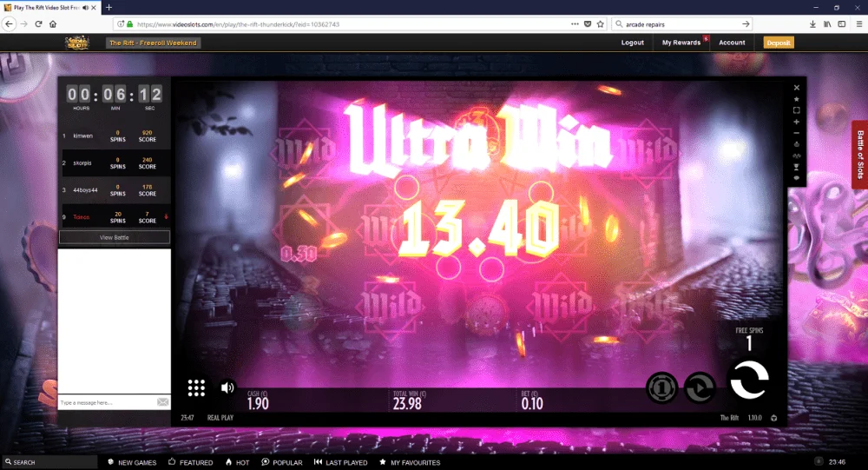
Task: Reload the page
Action: pyautogui.click(x=38, y=23)
